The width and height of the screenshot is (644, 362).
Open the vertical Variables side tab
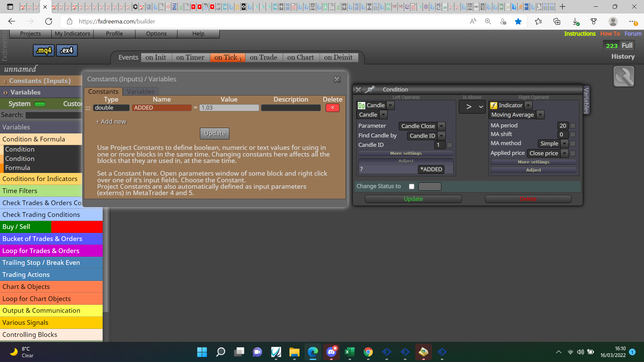coord(586,100)
